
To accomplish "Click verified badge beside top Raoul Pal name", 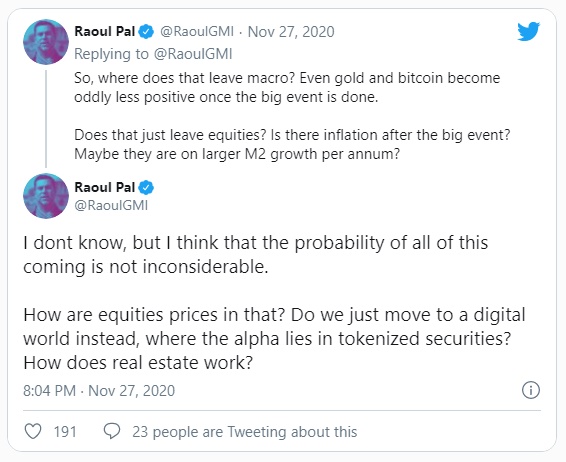I will pyautogui.click(x=146, y=32).
